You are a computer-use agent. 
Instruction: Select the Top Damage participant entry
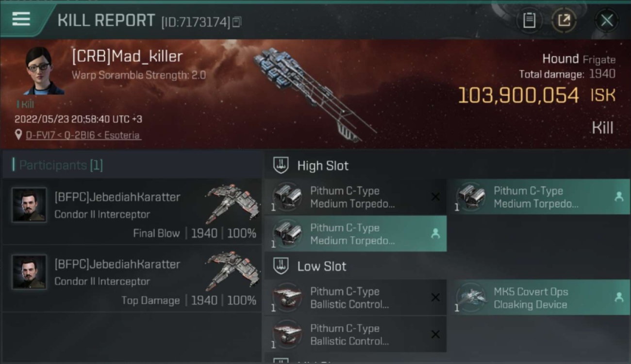[132, 279]
